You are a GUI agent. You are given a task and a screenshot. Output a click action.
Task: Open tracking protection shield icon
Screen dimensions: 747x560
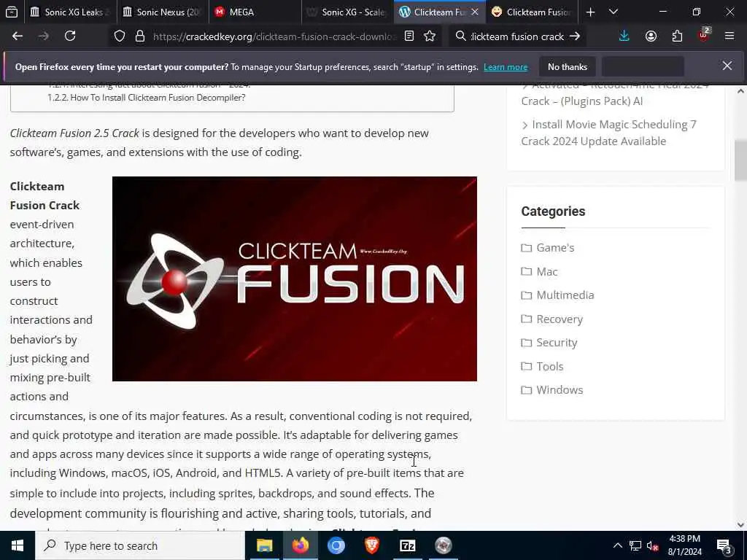[120, 36]
